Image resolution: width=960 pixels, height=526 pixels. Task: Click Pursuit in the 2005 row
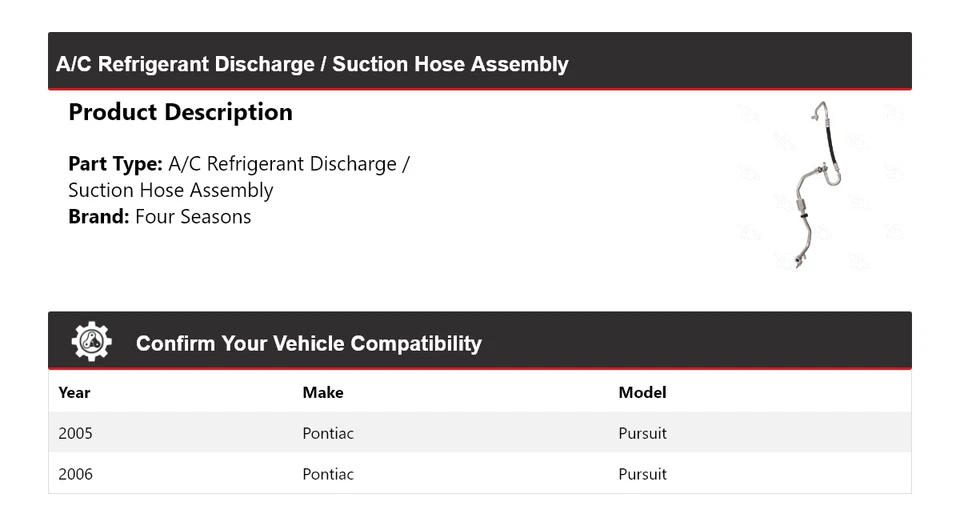(x=642, y=433)
